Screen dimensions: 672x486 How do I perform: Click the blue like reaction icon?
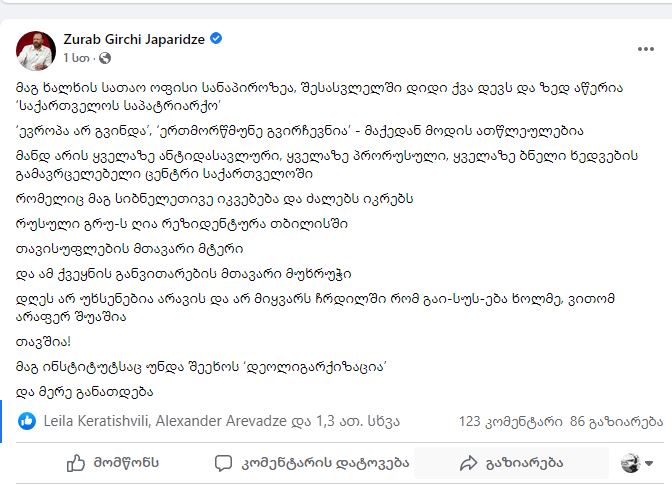[x=27, y=421]
